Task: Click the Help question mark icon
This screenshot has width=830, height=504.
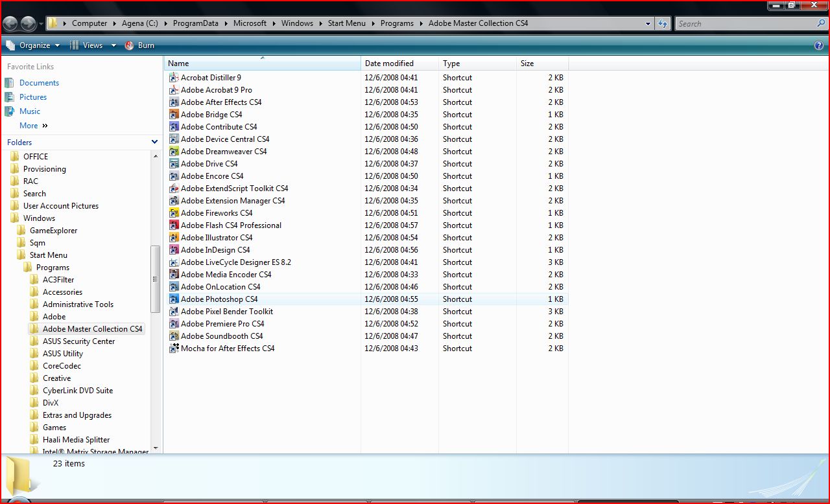Action: pos(819,45)
